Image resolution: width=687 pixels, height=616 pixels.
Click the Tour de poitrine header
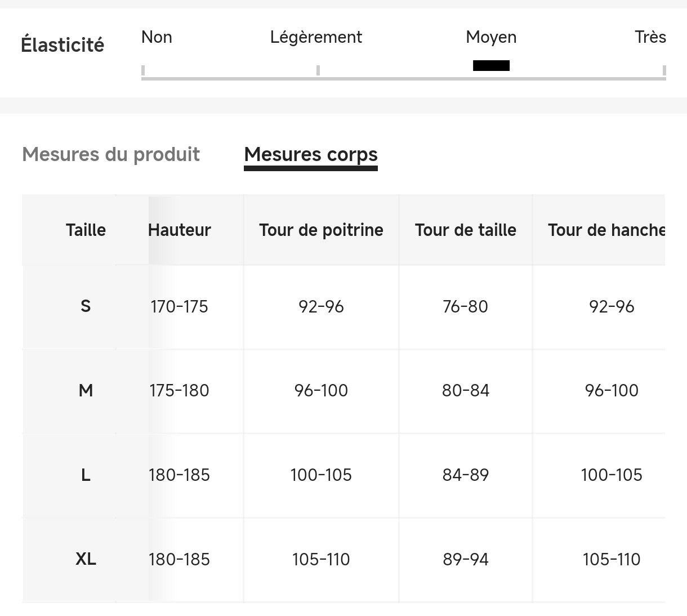(321, 230)
